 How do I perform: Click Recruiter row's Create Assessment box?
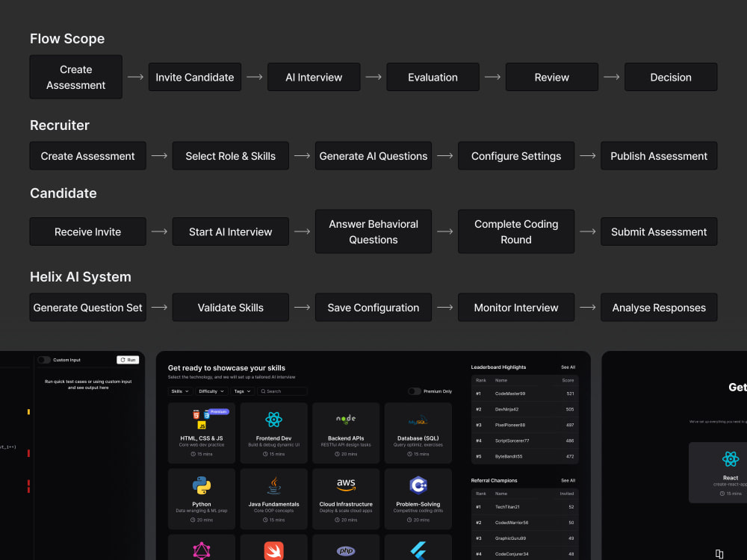(87, 156)
